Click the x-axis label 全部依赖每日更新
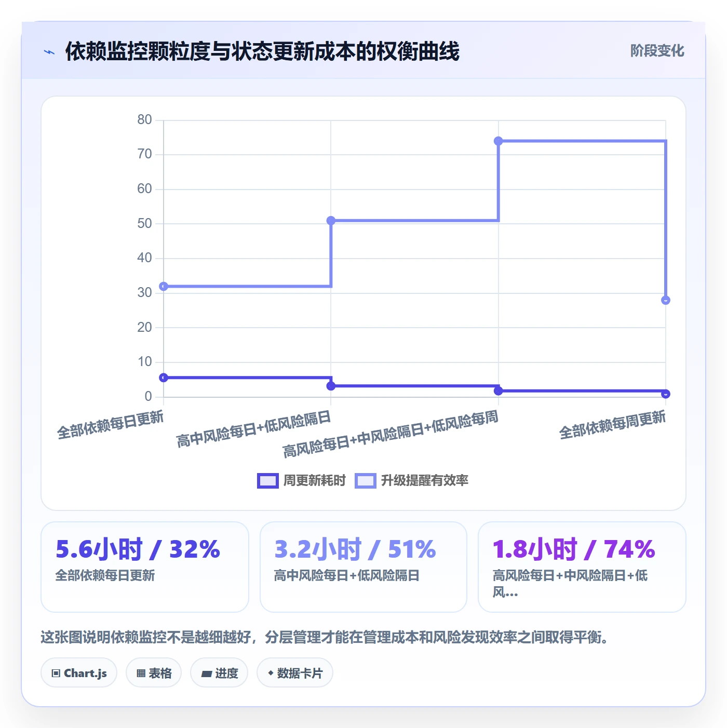This screenshot has height=728, width=727. click(111, 425)
